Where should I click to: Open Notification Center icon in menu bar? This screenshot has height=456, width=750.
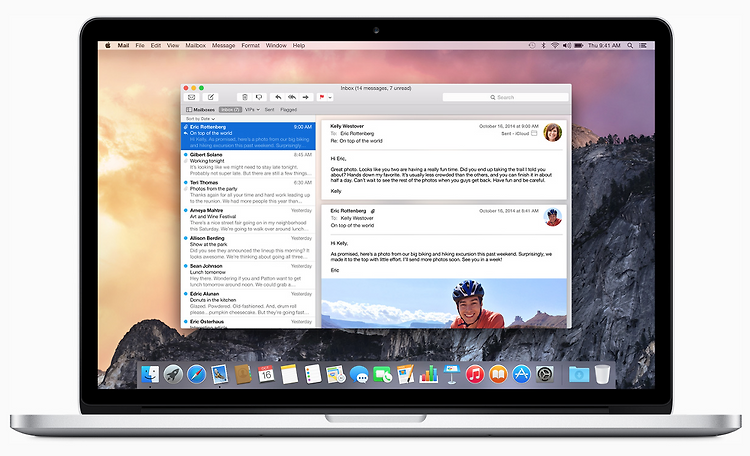(643, 45)
